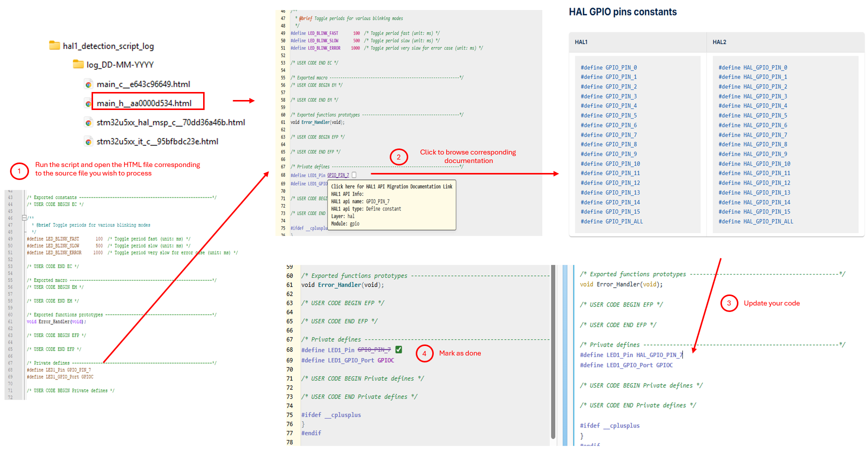Follow the underlined GPIO_PIN_7 link on line 68
The height and width of the screenshot is (461, 868).
(x=338, y=175)
